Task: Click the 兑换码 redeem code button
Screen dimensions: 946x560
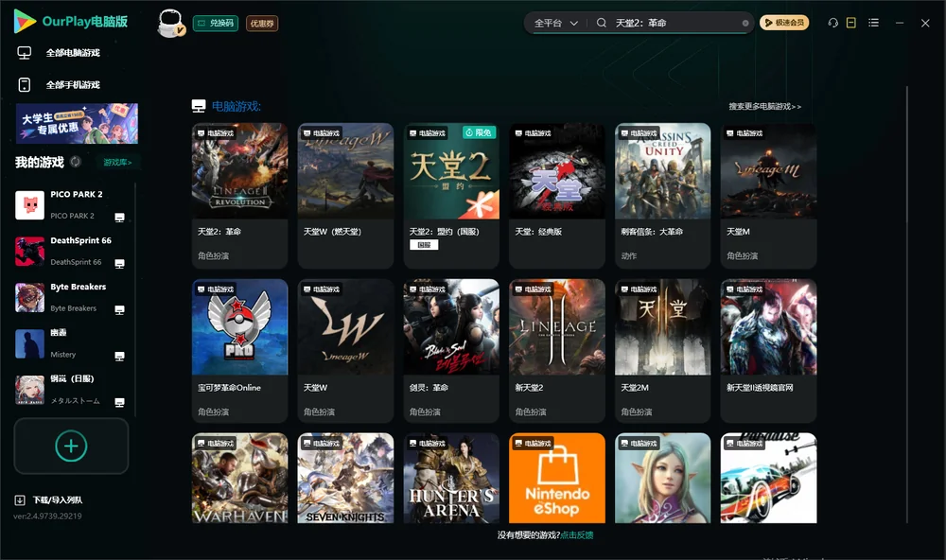Action: tap(216, 24)
